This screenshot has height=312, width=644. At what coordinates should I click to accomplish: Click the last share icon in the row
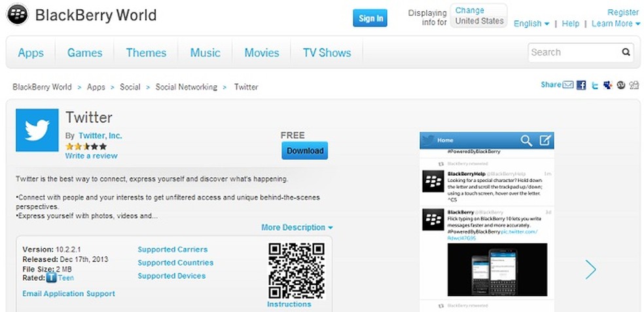[x=634, y=85]
